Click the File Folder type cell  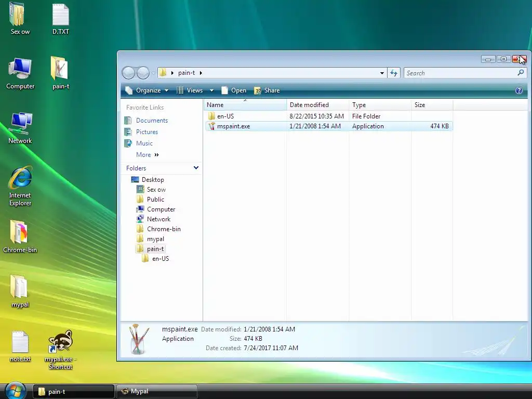click(366, 116)
